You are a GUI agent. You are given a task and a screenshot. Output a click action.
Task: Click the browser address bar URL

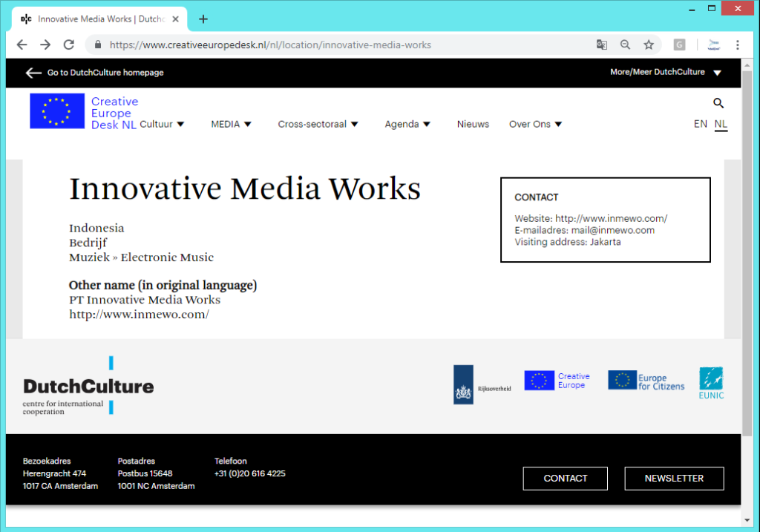tap(270, 45)
